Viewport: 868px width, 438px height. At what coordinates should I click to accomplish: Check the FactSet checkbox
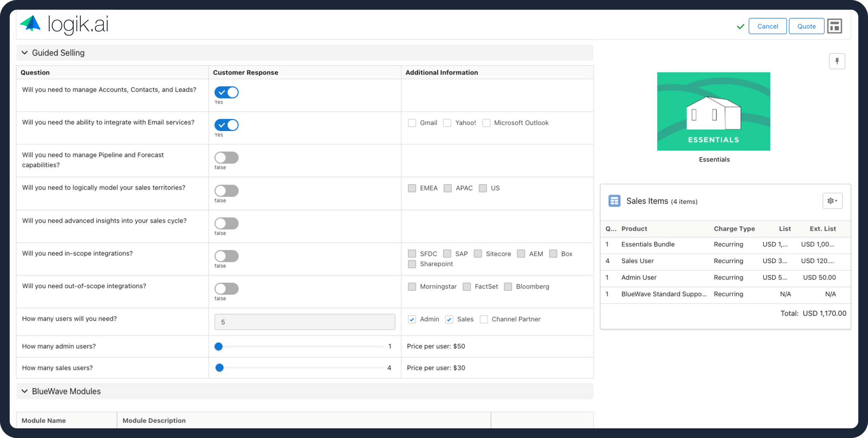click(x=467, y=287)
